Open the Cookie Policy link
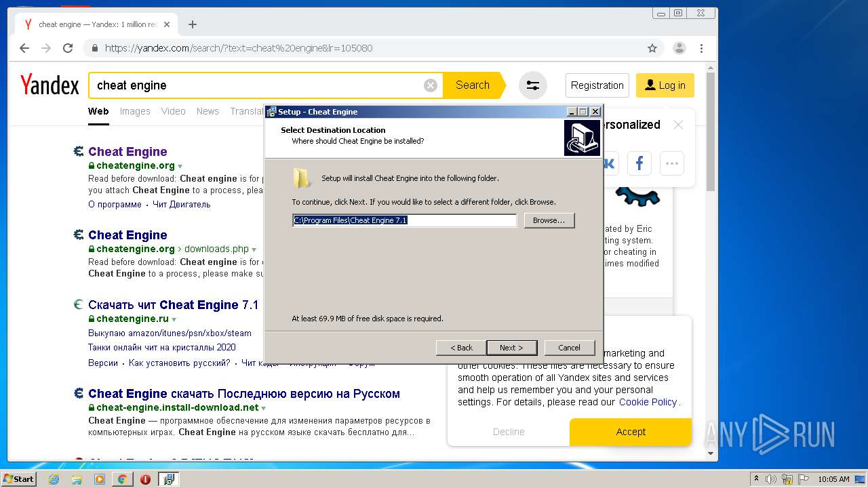The width and height of the screenshot is (868, 488). pyautogui.click(x=648, y=402)
